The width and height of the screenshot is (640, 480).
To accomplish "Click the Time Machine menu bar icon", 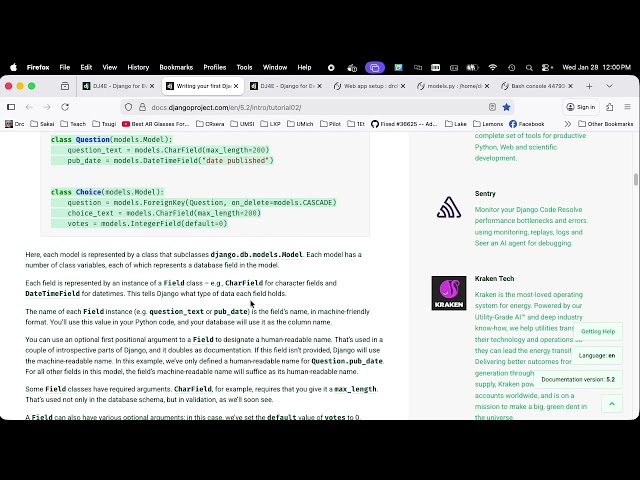I will 511,68.
